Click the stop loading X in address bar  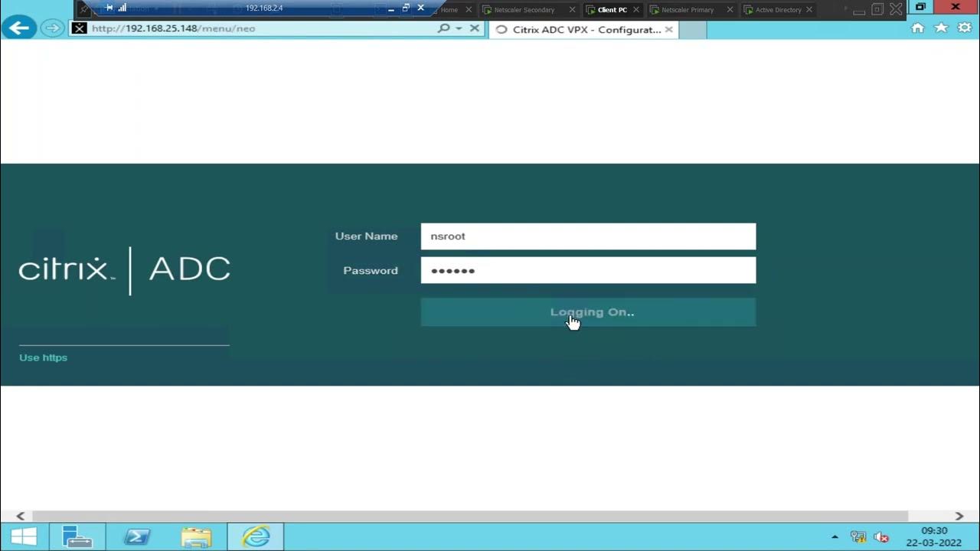475,28
